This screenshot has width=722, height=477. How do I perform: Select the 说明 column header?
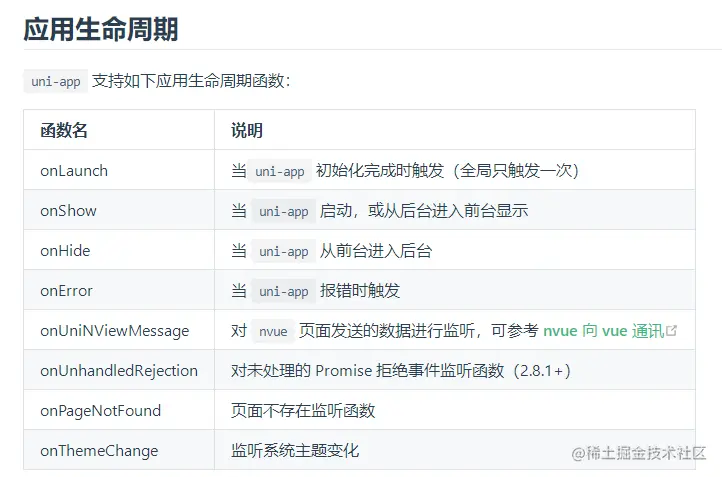tap(247, 131)
